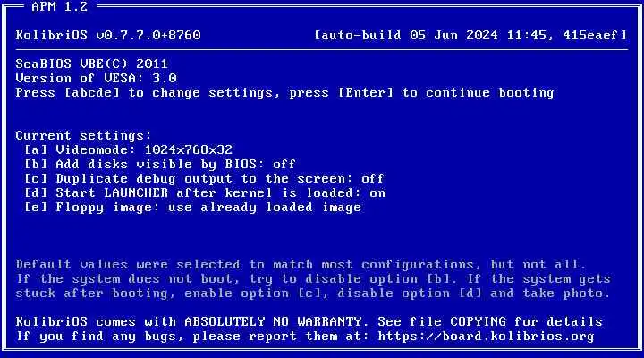Screen dimensions: 644x358
Task: Click the KolibriOS v0.7.7.0+8760 version text
Action: (108, 35)
